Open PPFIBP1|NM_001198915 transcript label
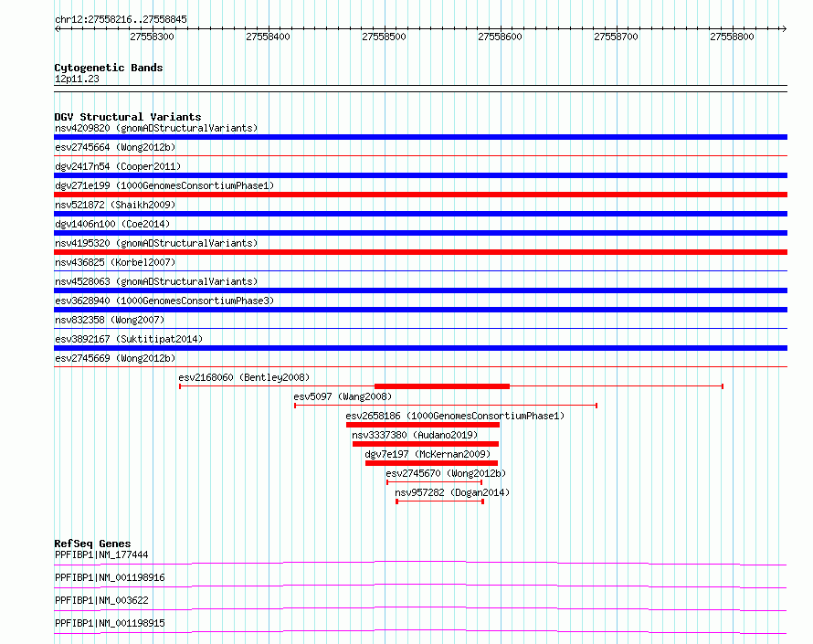 pos(110,623)
